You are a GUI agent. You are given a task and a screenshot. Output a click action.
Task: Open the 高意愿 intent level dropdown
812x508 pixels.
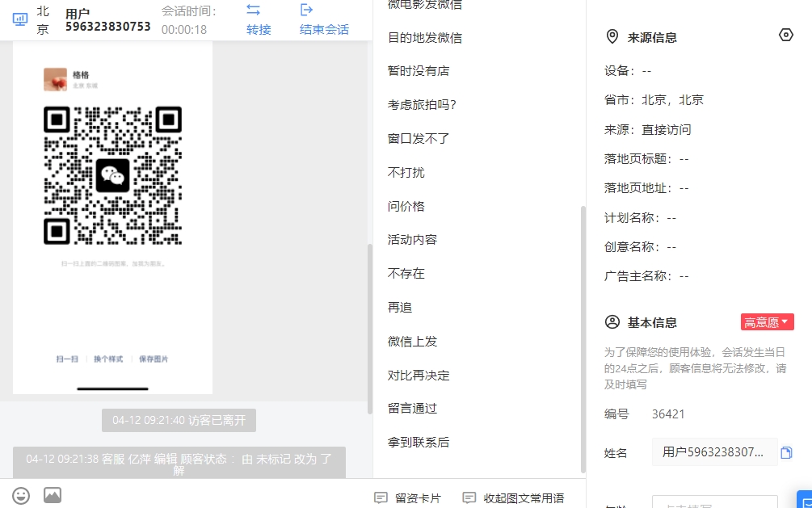[x=767, y=322]
